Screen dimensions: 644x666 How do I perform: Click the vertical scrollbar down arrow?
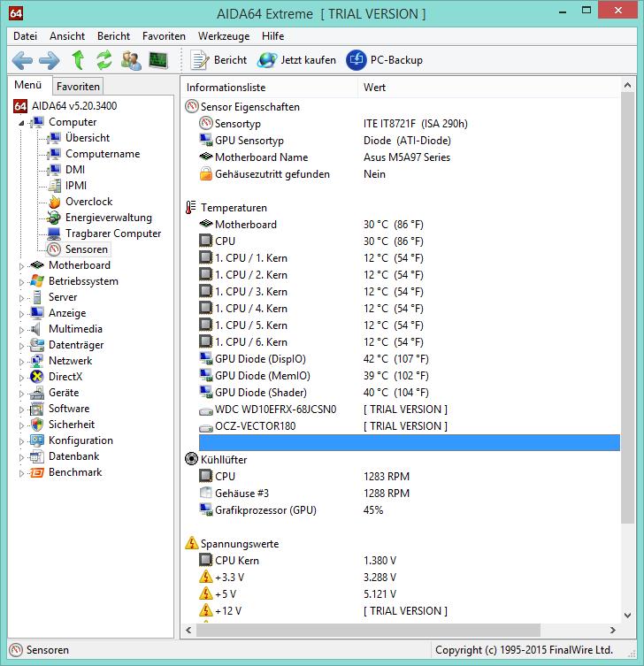click(627, 616)
